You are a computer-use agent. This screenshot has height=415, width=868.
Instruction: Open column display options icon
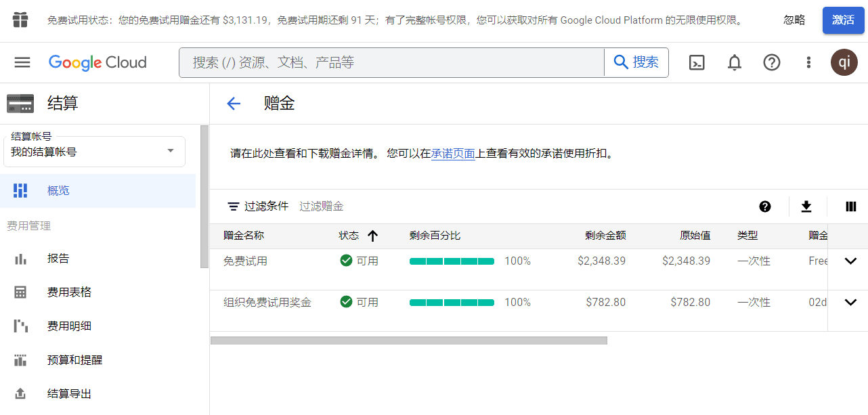click(851, 206)
